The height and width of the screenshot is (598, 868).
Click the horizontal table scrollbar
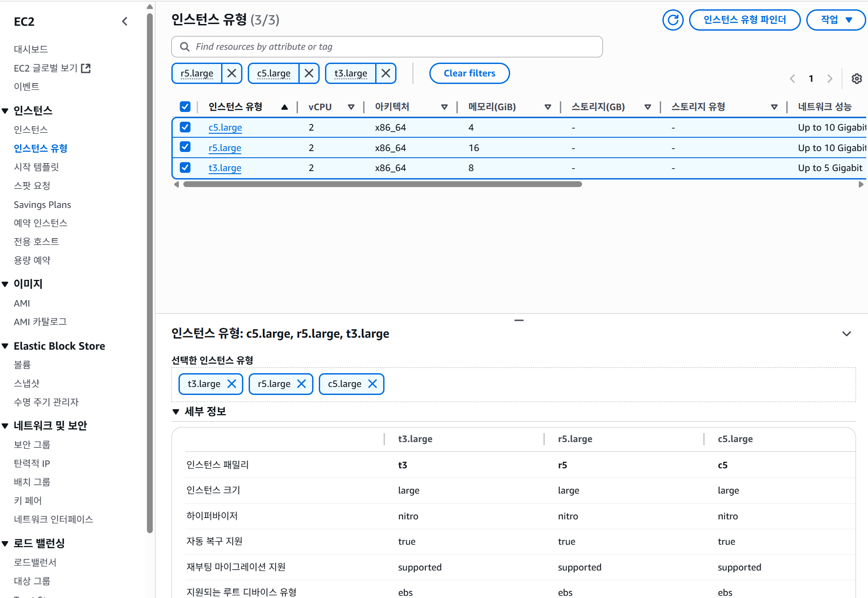[x=382, y=184]
